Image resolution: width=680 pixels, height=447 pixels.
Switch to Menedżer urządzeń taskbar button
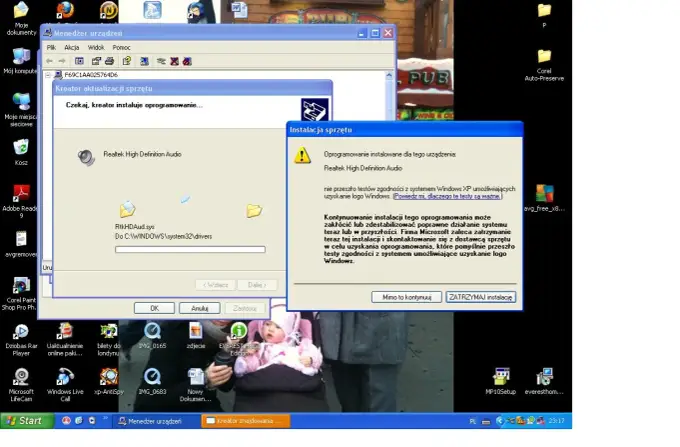156,421
